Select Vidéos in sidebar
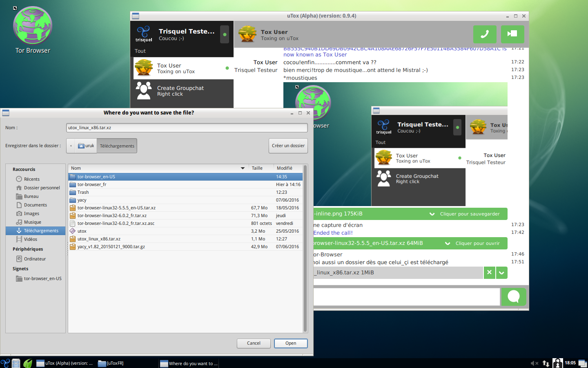The width and height of the screenshot is (588, 368). 36,239
